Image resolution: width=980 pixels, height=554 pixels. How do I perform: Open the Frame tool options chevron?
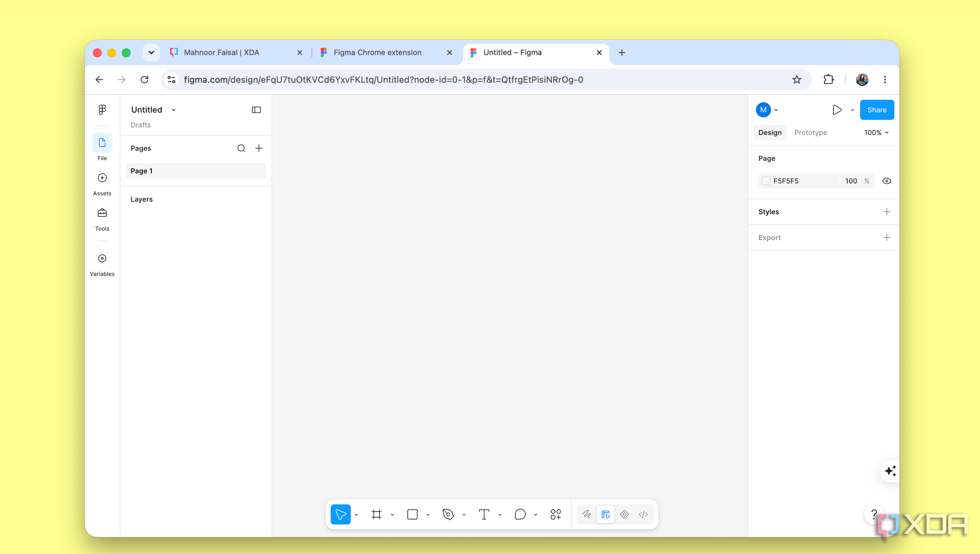(392, 515)
